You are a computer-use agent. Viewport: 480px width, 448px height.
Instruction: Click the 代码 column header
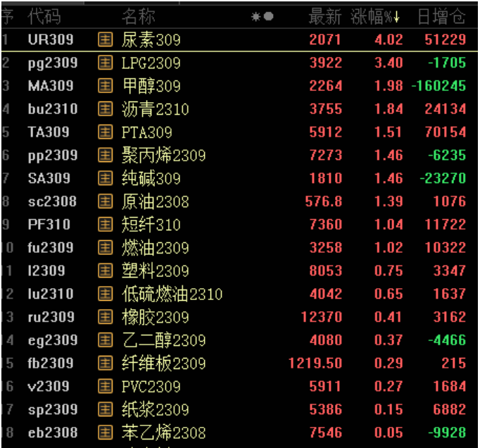click(44, 16)
